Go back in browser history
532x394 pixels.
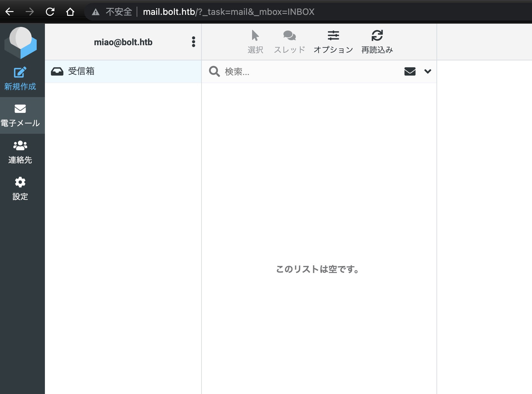coord(9,12)
